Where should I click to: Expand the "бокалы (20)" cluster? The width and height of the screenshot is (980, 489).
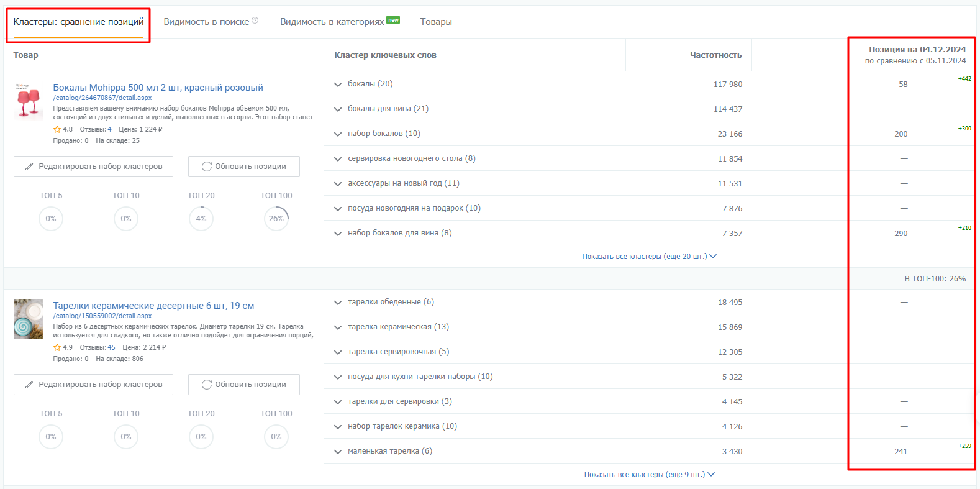tap(338, 85)
